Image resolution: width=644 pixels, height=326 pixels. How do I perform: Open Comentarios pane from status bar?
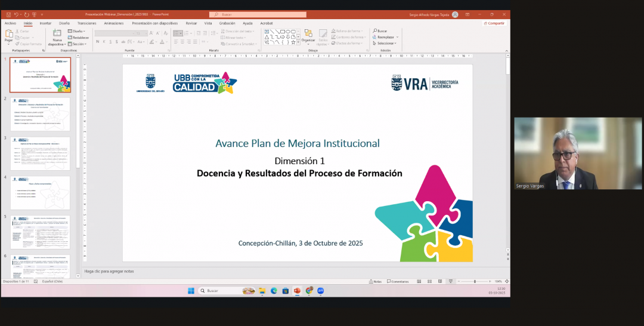pyautogui.click(x=398, y=282)
